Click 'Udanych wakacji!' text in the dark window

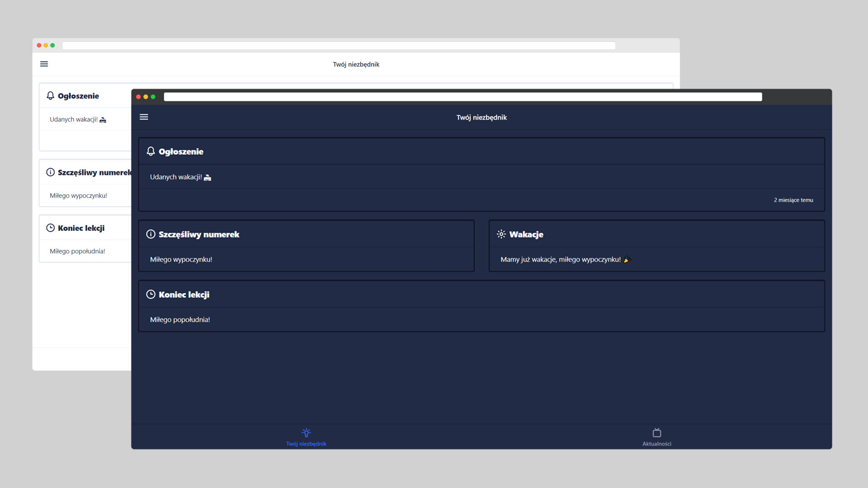pyautogui.click(x=176, y=177)
